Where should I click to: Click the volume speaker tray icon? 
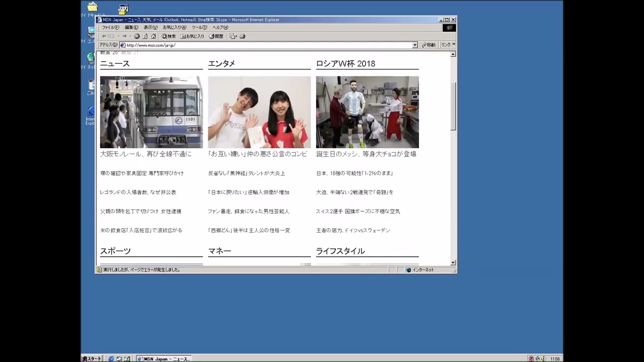click(x=543, y=358)
